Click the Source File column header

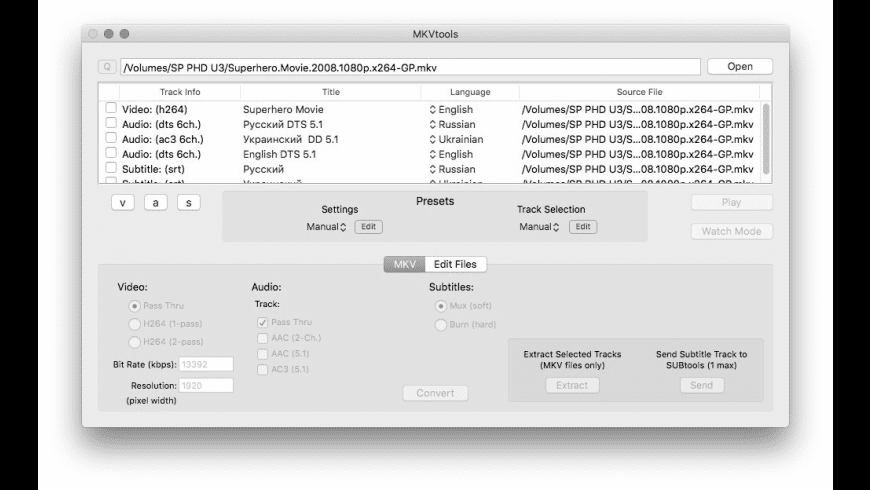(639, 92)
